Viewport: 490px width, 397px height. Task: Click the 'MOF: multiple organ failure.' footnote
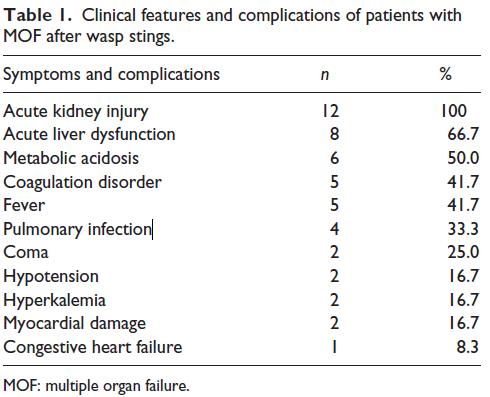[x=96, y=386]
